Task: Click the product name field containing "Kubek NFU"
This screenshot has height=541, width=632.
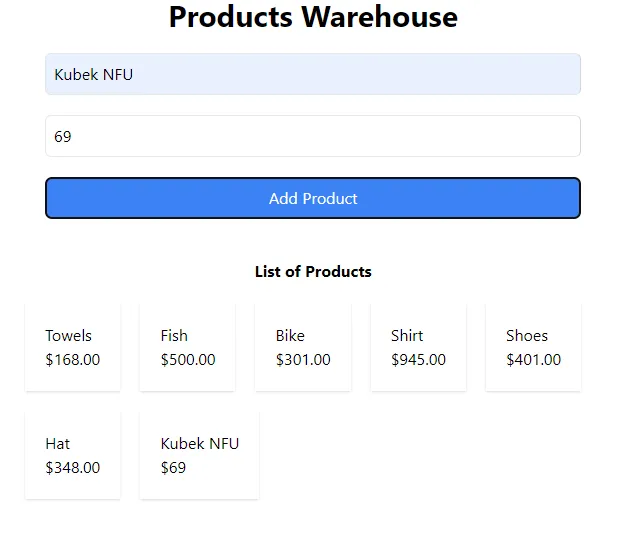Action: pos(312,75)
